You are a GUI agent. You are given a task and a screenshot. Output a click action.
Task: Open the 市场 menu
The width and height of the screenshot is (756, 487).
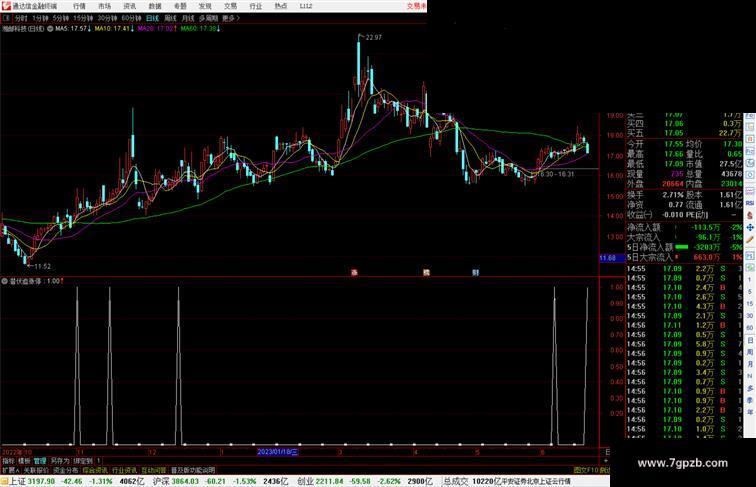pyautogui.click(x=104, y=6)
